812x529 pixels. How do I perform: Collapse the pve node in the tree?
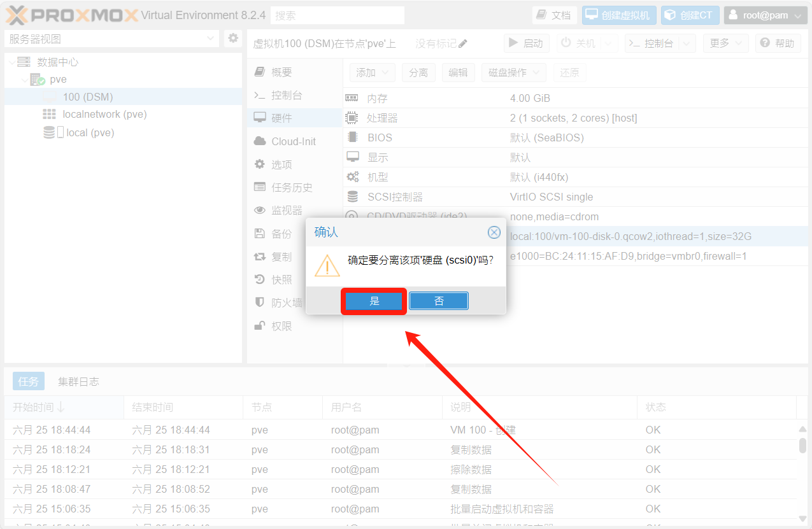point(25,80)
